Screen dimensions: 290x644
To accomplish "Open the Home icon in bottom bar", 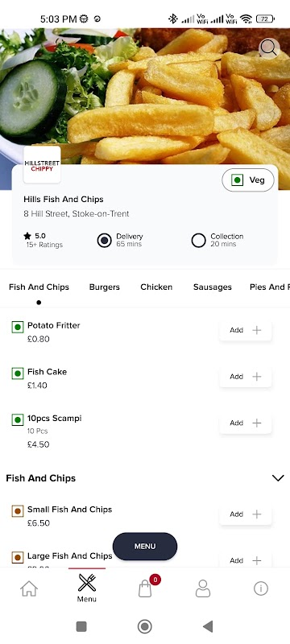I will point(29,589).
